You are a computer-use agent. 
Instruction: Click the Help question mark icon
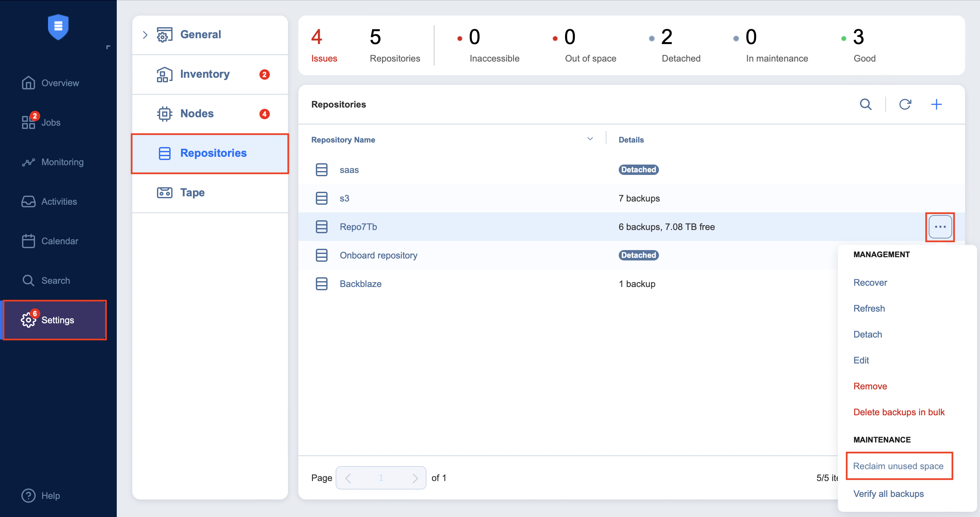pos(29,495)
